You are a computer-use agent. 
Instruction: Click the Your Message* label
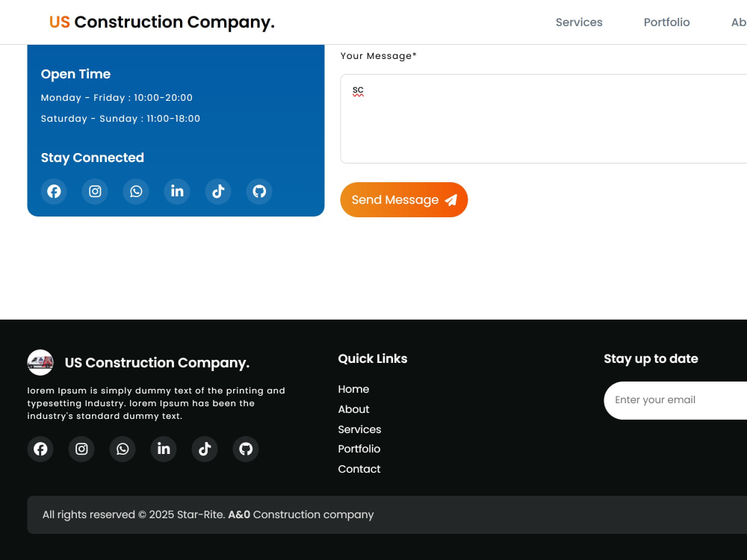click(379, 56)
